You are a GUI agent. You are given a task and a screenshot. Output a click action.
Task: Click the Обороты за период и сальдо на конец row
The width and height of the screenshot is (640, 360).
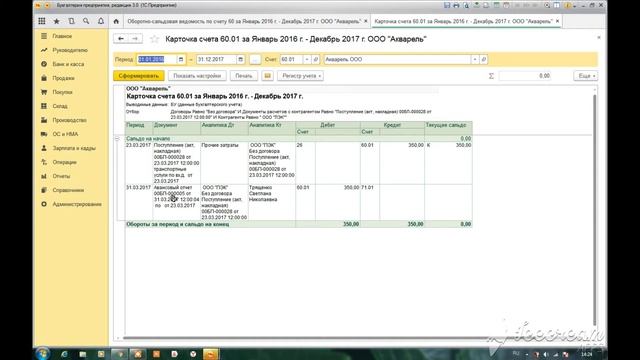298,224
